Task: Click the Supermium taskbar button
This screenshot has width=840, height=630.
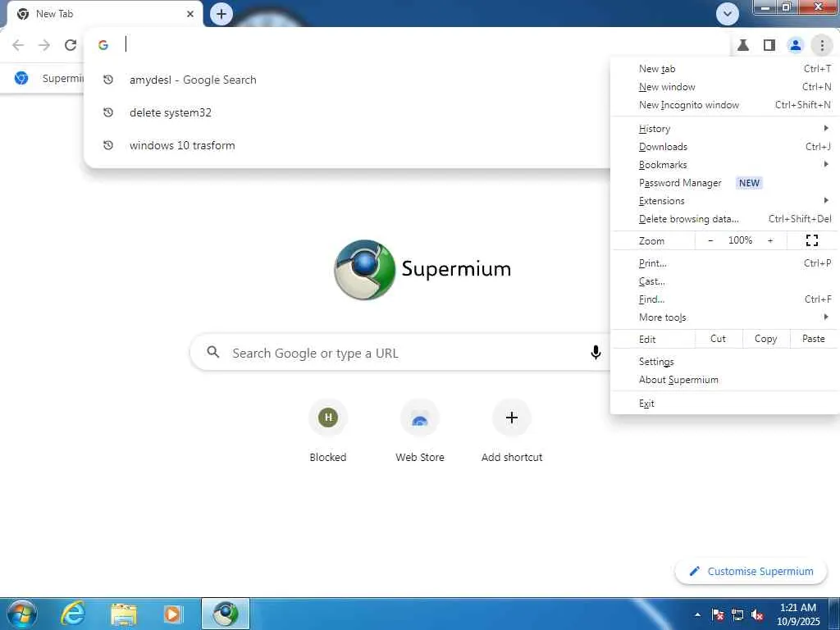Action: point(225,614)
